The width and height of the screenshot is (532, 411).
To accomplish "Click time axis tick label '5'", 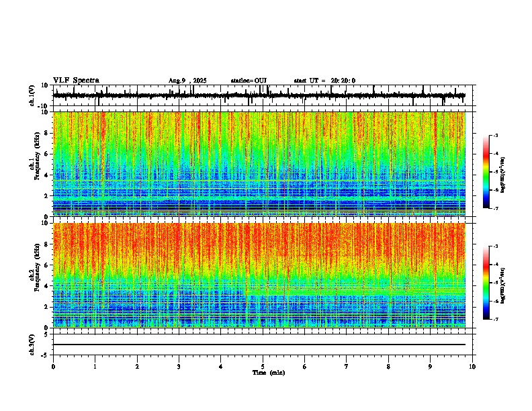I will click(x=263, y=367).
